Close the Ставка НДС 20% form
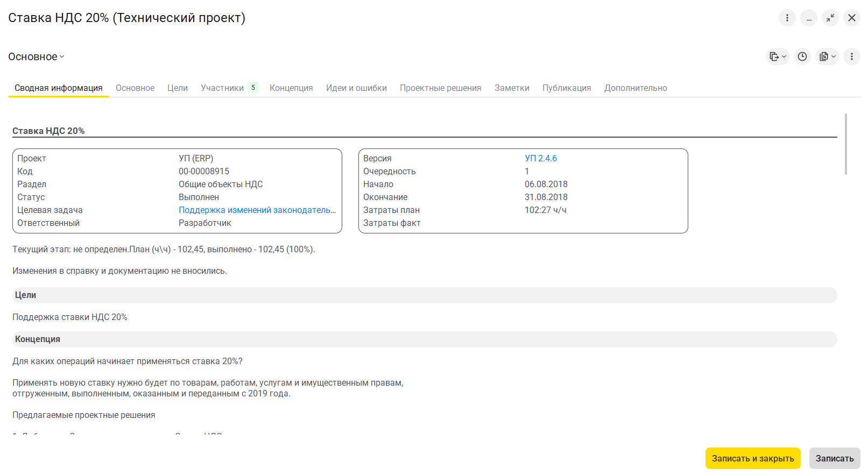The height and width of the screenshot is (476, 868). [x=852, y=18]
